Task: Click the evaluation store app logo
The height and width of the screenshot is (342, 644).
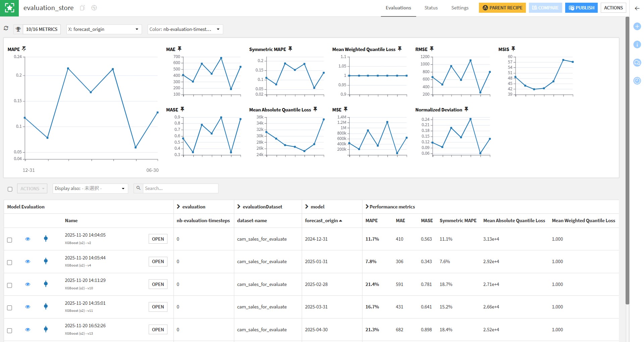Action: (x=9, y=8)
